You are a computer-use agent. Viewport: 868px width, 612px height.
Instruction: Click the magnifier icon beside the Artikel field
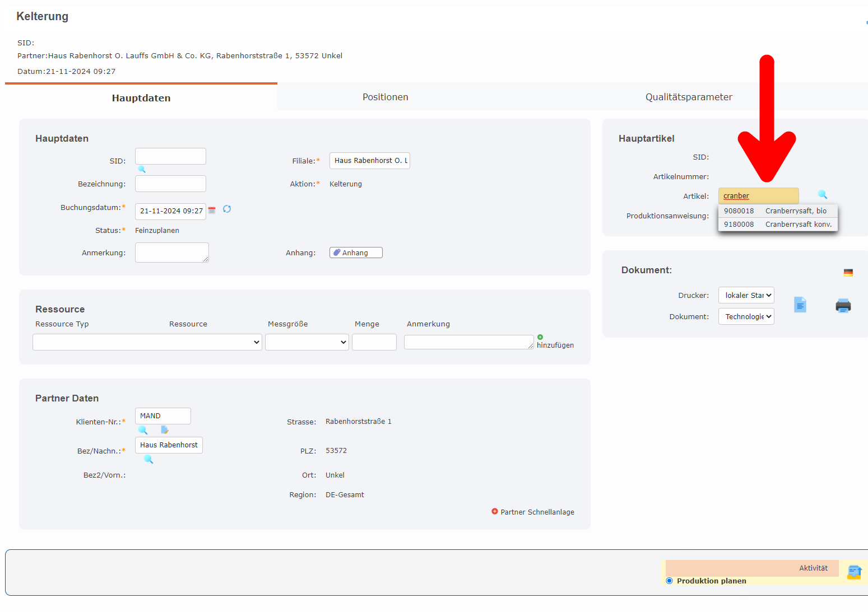822,194
